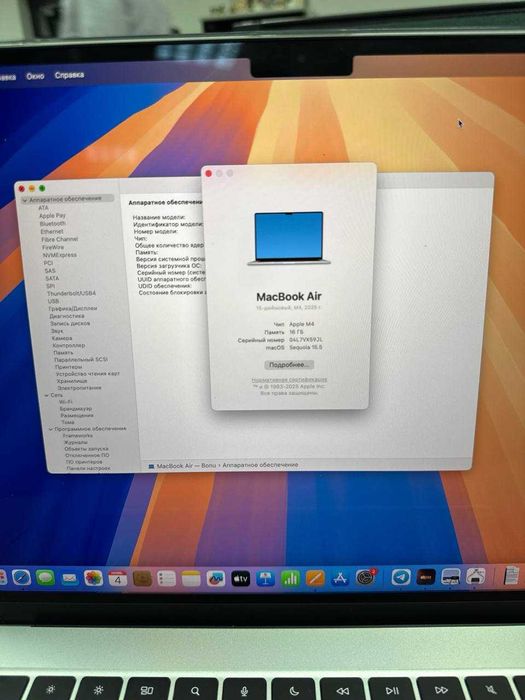Select Fibre Channel in the sidebar

click(x=59, y=239)
